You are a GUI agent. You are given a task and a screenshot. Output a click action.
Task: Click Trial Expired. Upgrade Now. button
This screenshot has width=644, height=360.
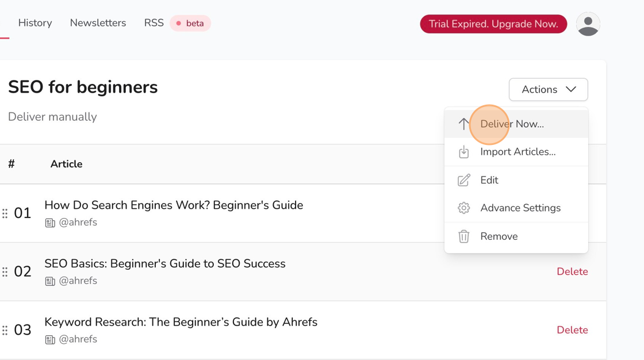[x=493, y=24]
